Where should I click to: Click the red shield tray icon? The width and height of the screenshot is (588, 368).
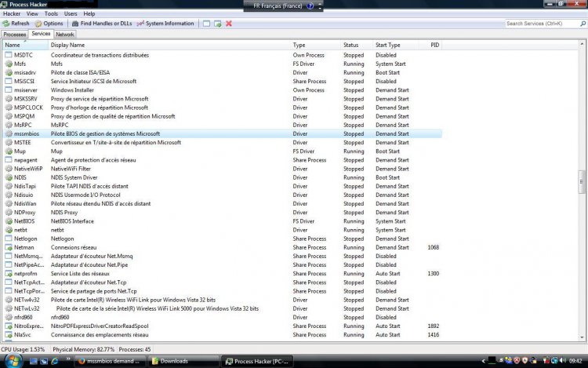pyautogui.click(x=517, y=361)
